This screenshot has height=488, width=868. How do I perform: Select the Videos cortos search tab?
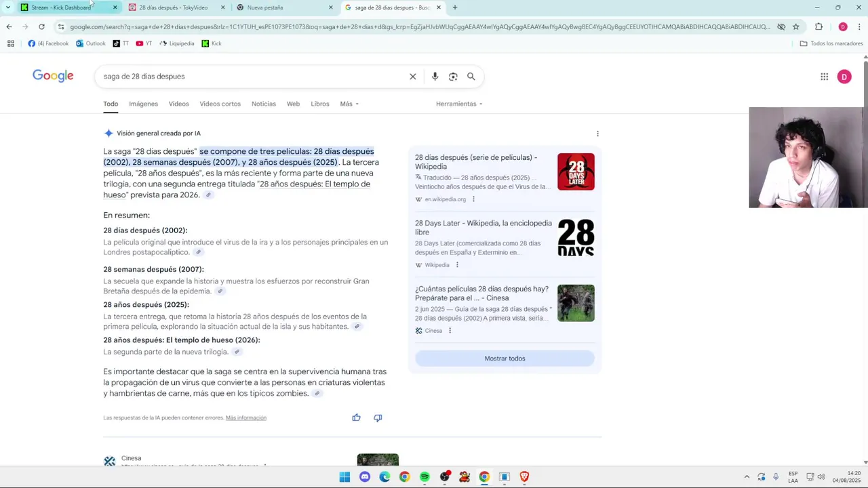coord(220,104)
